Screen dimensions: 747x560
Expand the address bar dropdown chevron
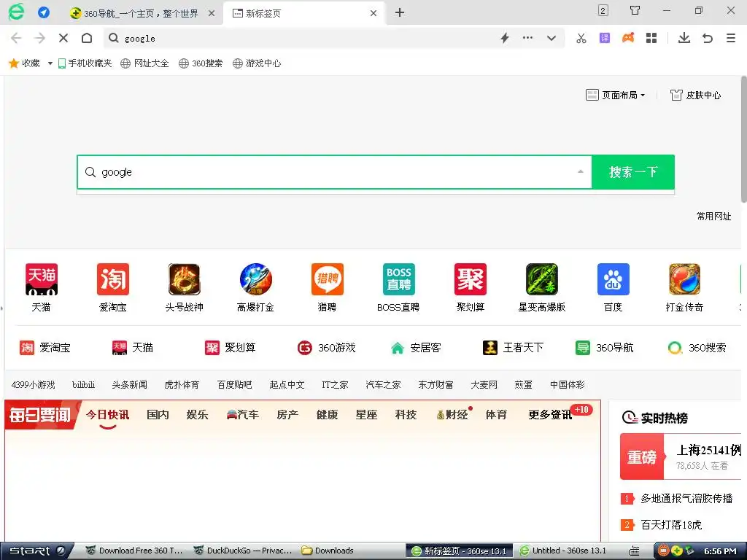click(x=551, y=38)
